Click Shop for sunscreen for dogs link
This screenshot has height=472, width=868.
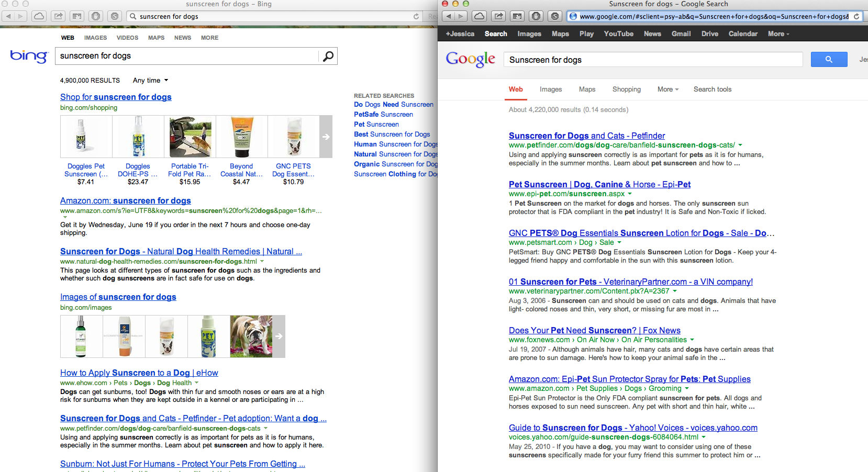pos(116,97)
